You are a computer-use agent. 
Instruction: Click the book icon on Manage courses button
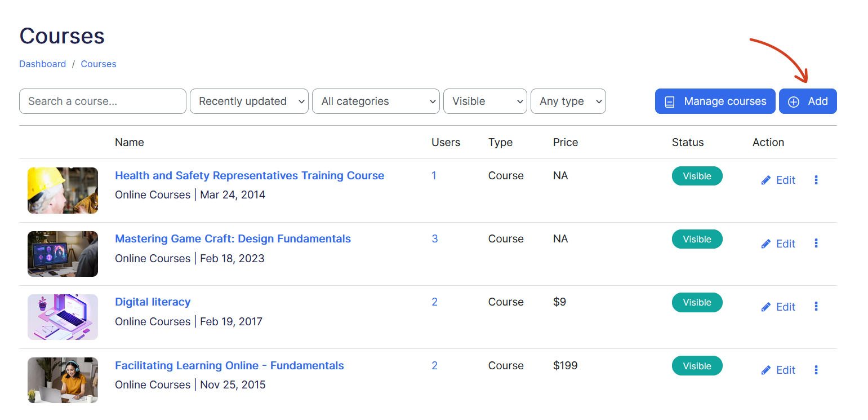(x=670, y=101)
